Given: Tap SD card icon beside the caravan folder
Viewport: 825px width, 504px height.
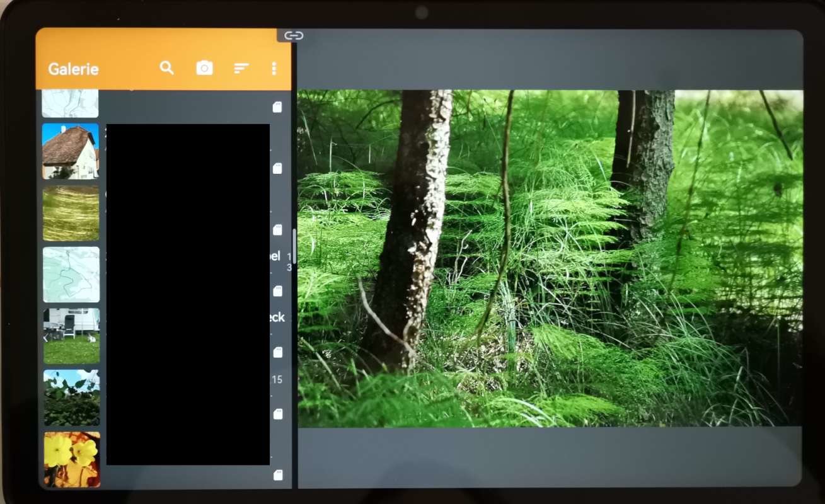Looking at the screenshot, I should pos(277,353).
